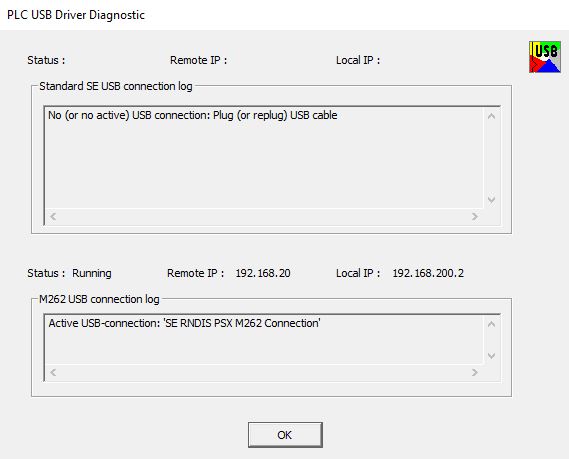569x459 pixels.
Task: Click the Running status text
Action: pyautogui.click(x=92, y=273)
